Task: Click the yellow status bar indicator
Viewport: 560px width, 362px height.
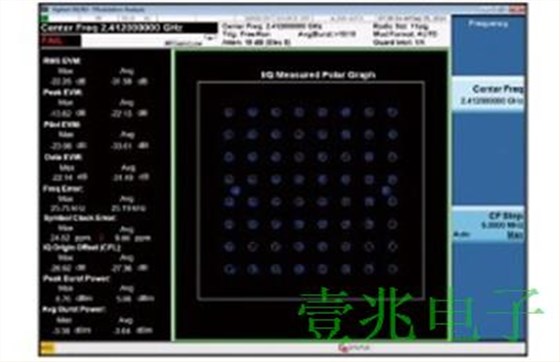Action: (48, 348)
